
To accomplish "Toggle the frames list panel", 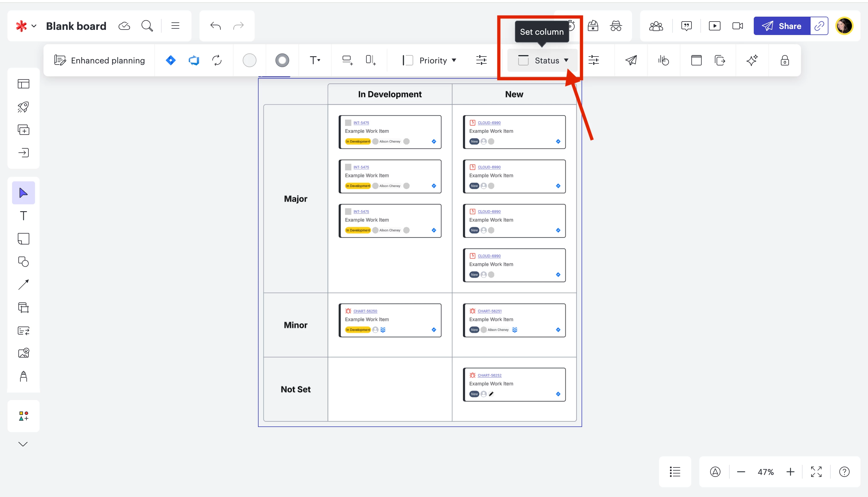I will 675,472.
